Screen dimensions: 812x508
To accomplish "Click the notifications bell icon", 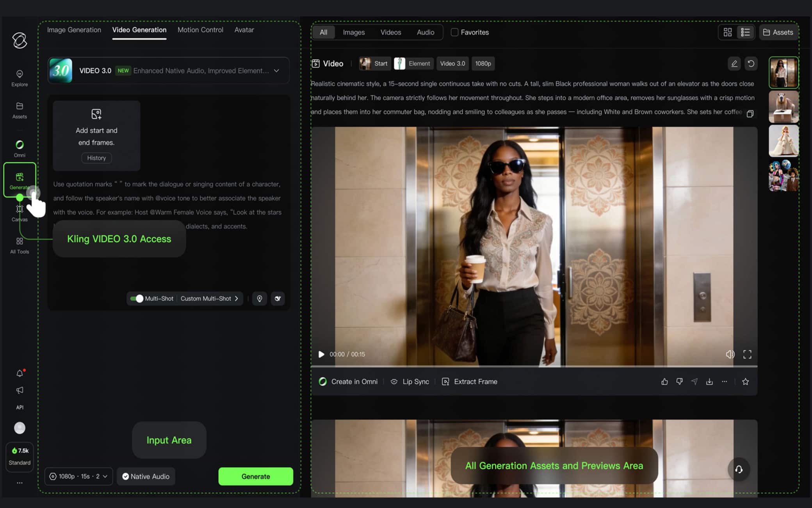I will point(20,373).
